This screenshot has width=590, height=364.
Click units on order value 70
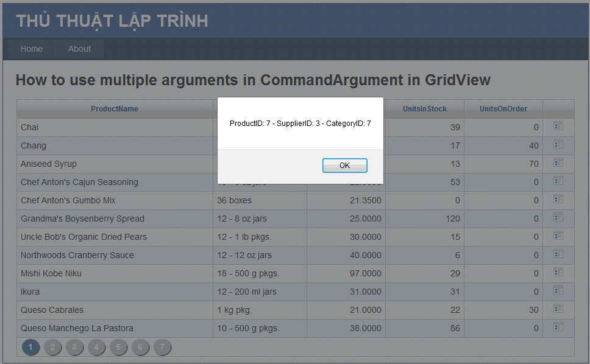point(503,164)
